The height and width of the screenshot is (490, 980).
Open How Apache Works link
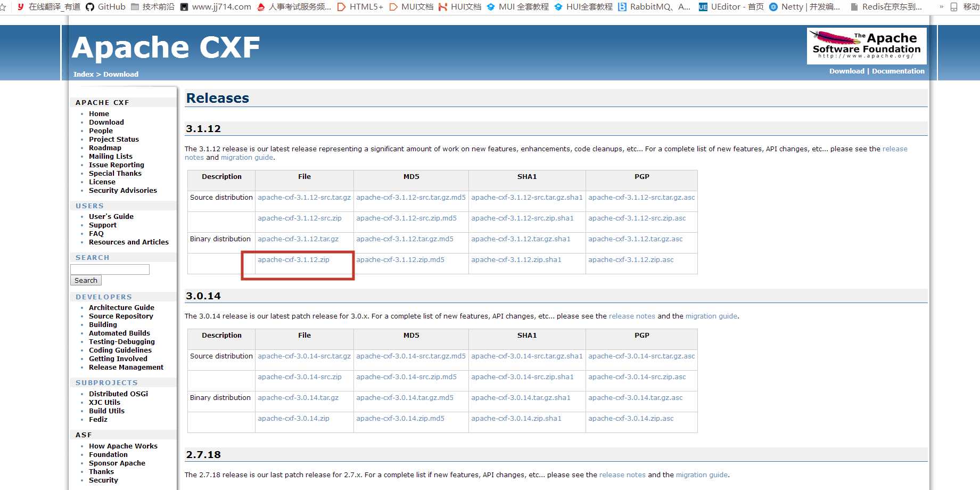[123, 446]
